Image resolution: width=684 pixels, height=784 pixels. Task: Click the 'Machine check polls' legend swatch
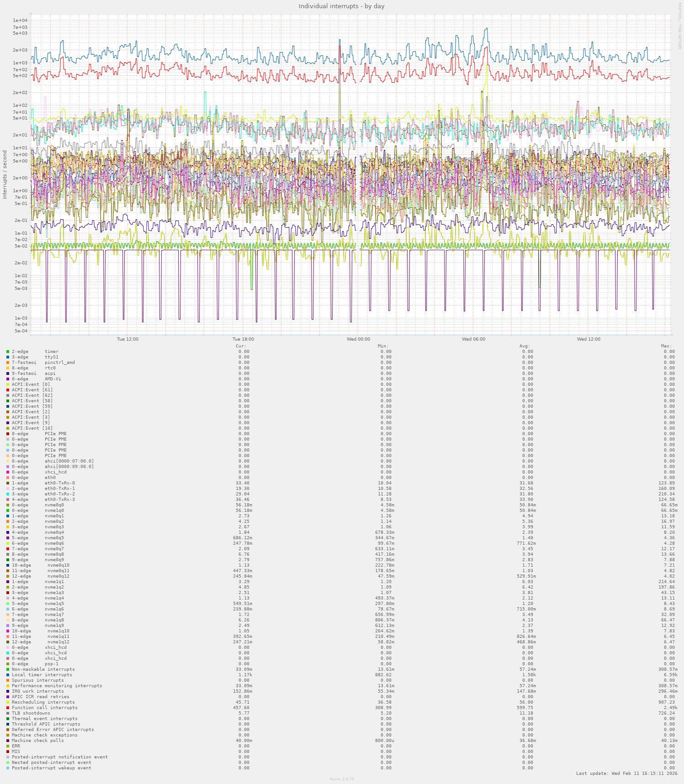[8, 741]
